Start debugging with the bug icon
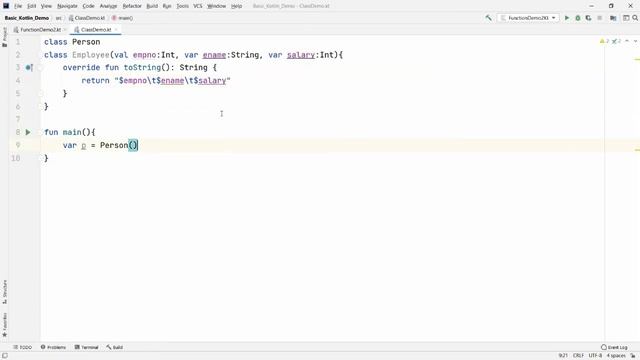Image resolution: width=640 pixels, height=360 pixels. click(578, 18)
